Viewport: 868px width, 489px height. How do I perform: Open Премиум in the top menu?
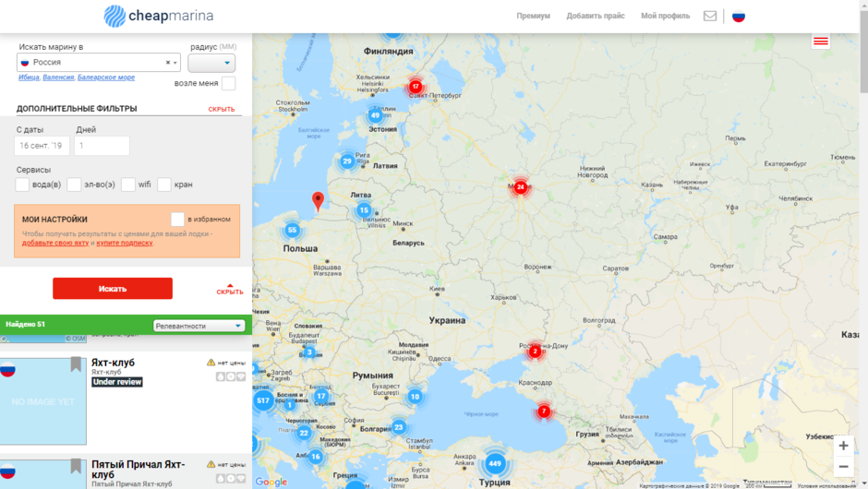533,16
